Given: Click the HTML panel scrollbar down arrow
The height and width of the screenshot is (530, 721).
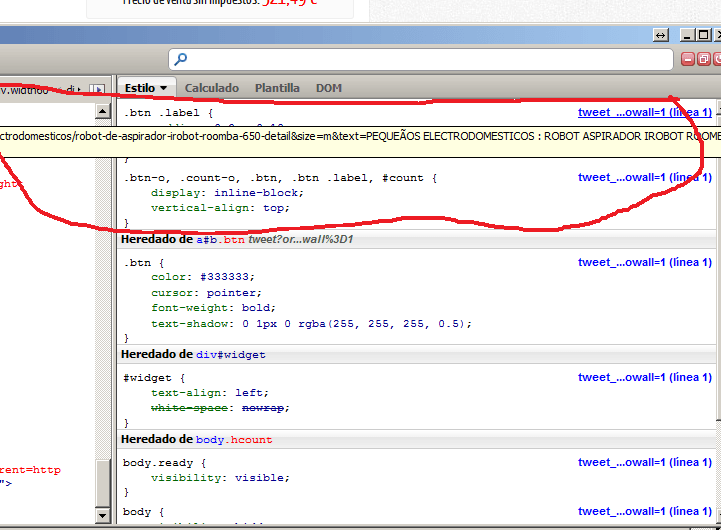Looking at the screenshot, I should click(x=103, y=515).
